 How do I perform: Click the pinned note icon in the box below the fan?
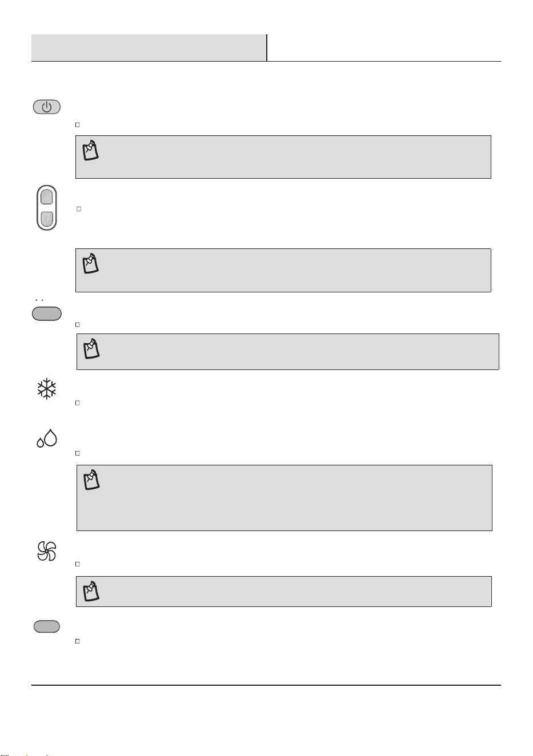pyautogui.click(x=91, y=591)
